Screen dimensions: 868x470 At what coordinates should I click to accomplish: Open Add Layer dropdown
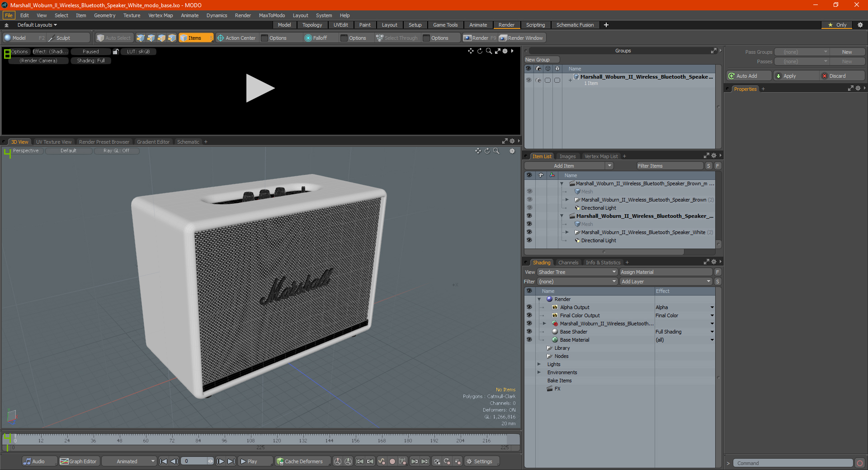tap(666, 282)
